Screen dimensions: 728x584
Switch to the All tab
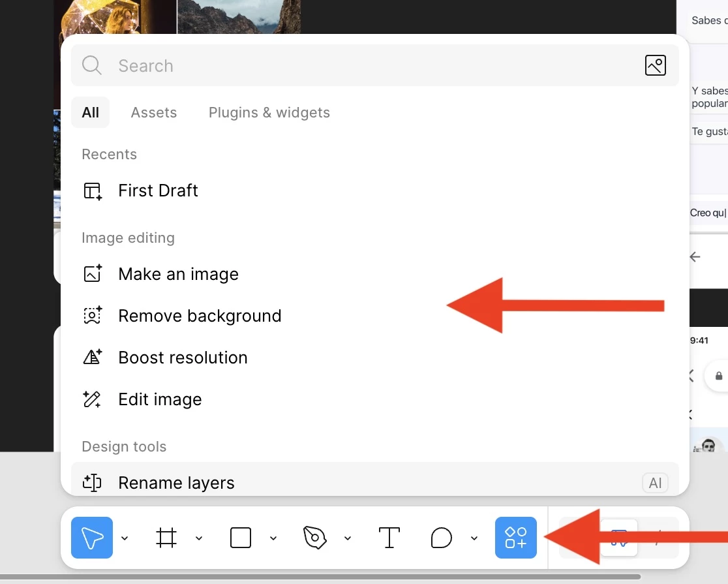90,112
